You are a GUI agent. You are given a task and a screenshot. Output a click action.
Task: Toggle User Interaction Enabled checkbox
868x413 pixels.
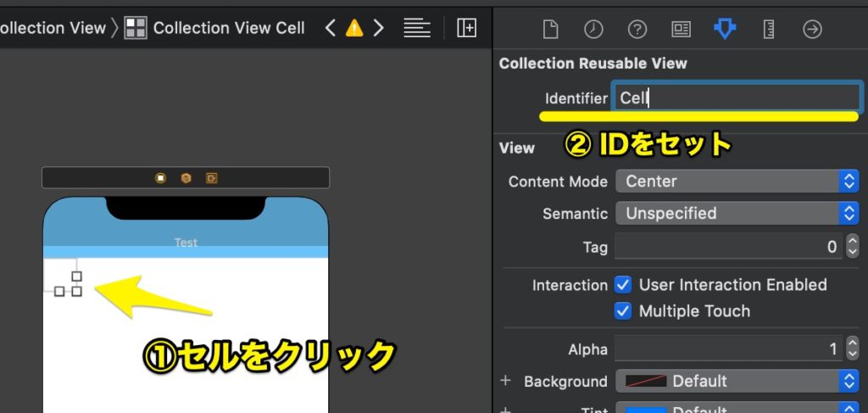point(623,285)
